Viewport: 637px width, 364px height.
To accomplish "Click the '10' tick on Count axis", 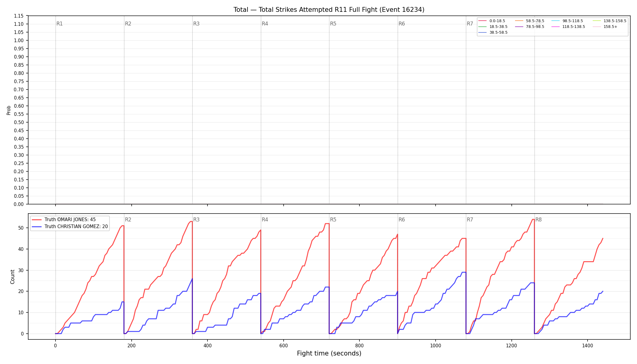I will pos(21,313).
